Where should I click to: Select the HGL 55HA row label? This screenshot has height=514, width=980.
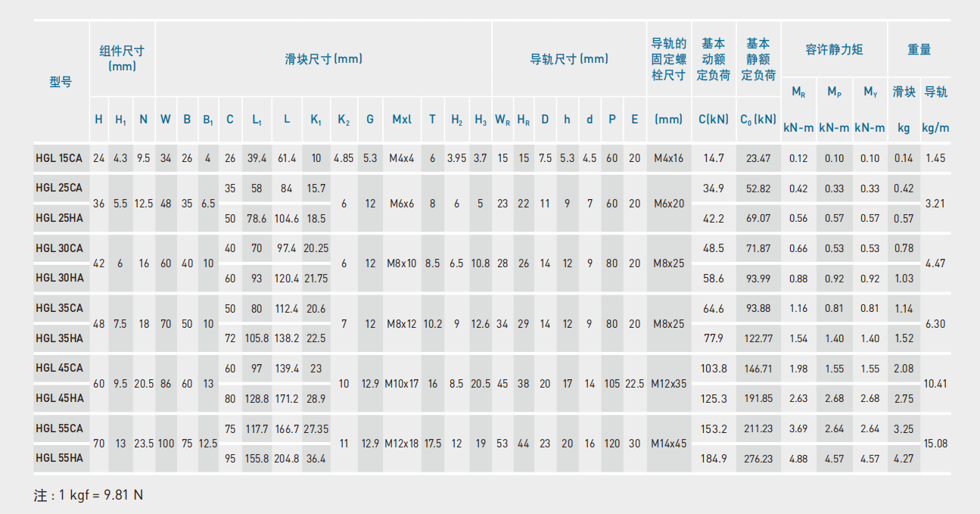59,458
